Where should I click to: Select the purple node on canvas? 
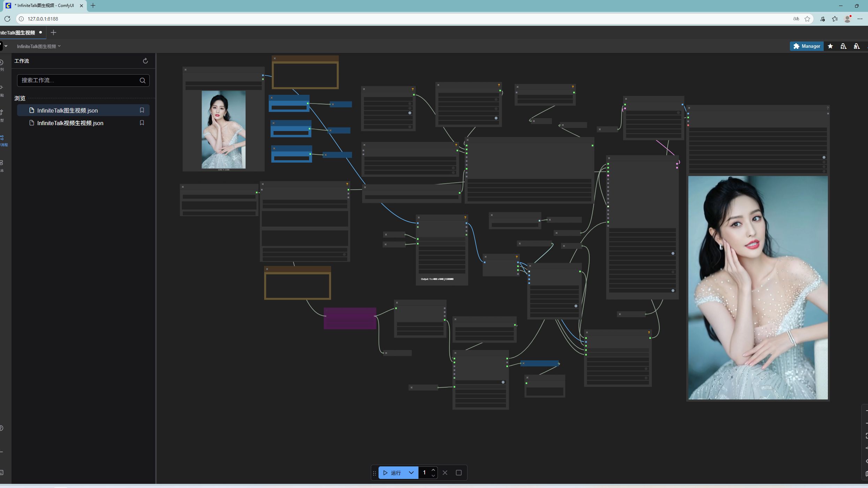click(x=350, y=318)
